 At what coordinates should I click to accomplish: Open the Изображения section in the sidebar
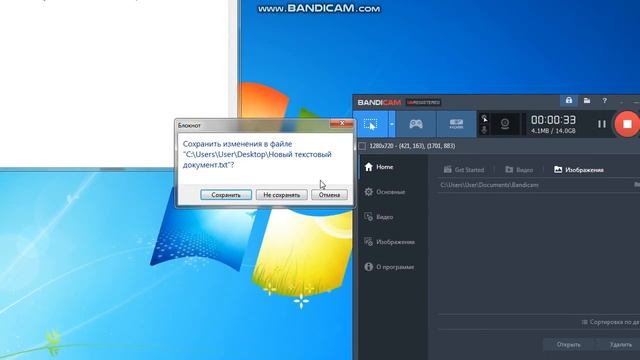click(389, 242)
